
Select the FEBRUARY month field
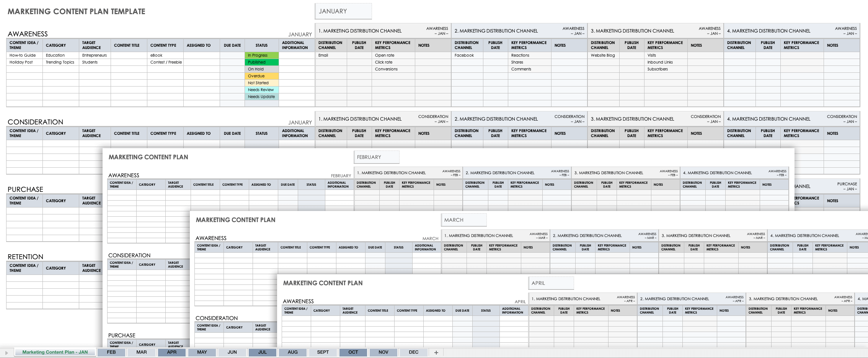tap(377, 157)
